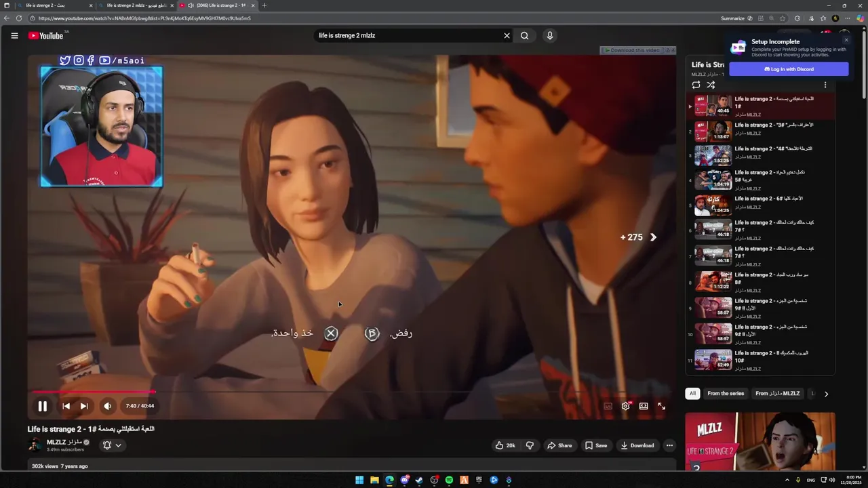Open browser settings and more menu
The height and width of the screenshot is (488, 868).
pos(847,18)
